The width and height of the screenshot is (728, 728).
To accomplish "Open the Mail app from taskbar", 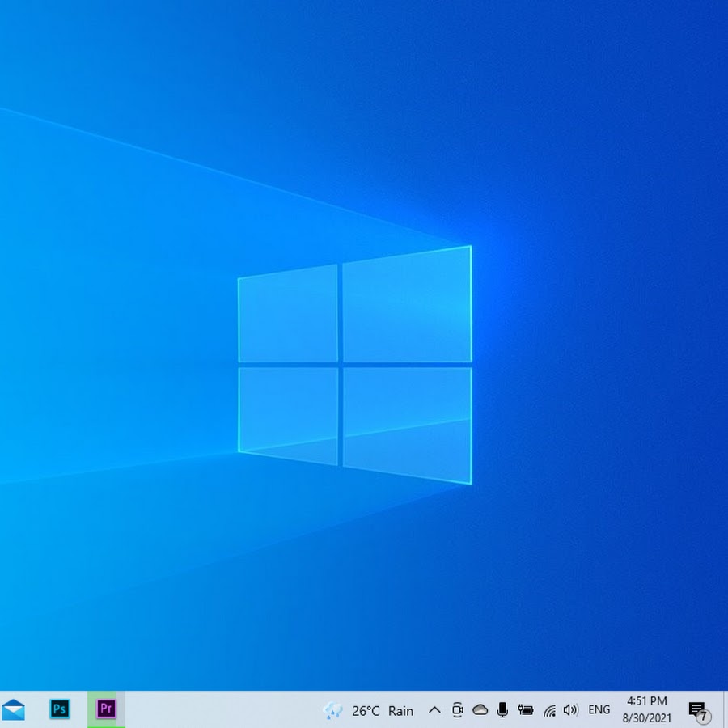I will (13, 710).
